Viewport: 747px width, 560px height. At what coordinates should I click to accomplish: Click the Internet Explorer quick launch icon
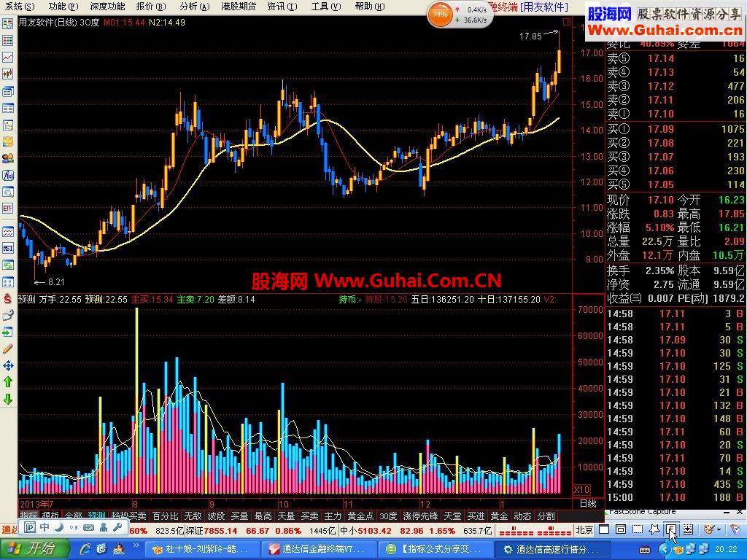point(86,548)
